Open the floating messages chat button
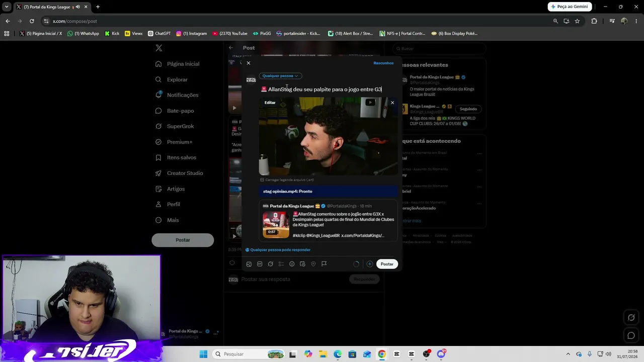The height and width of the screenshot is (362, 644). tap(631, 335)
